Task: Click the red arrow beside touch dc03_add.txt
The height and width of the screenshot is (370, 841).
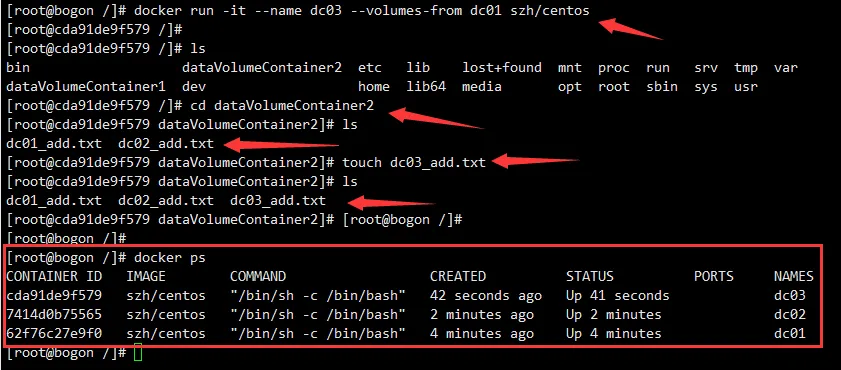Action: coord(535,161)
